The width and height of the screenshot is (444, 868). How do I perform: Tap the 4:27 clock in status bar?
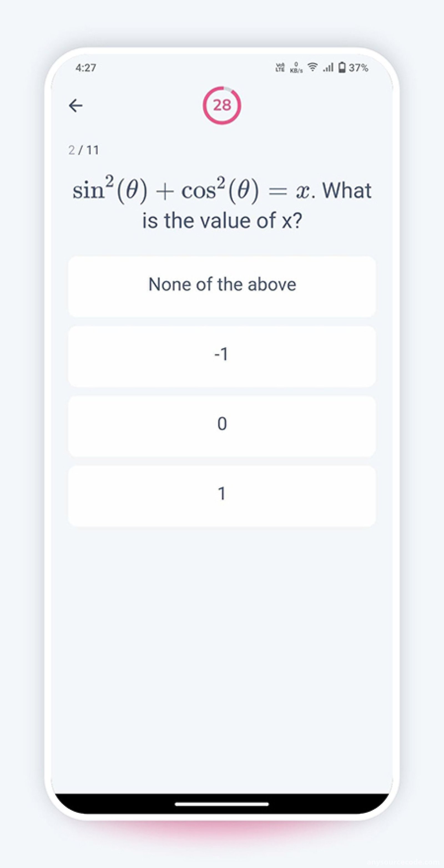(x=86, y=68)
